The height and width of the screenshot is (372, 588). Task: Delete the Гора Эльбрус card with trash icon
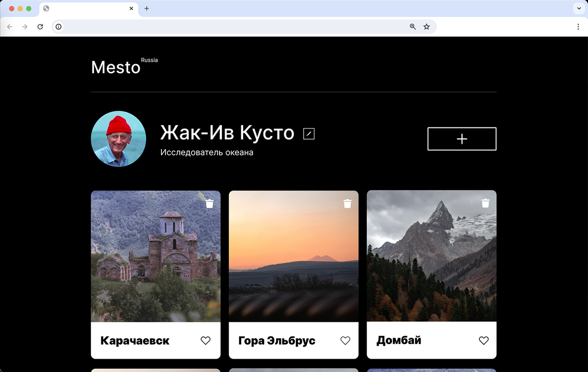tap(347, 204)
